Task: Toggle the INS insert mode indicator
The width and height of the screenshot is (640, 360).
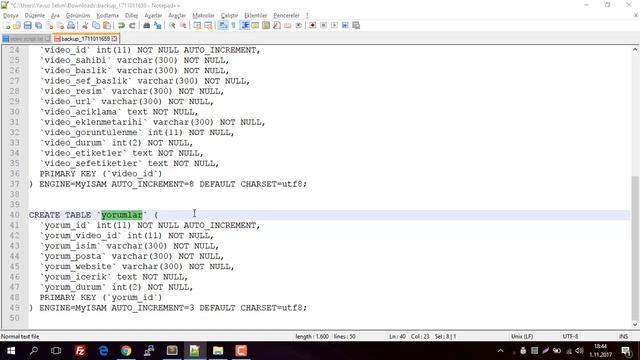Action: pyautogui.click(x=623, y=337)
